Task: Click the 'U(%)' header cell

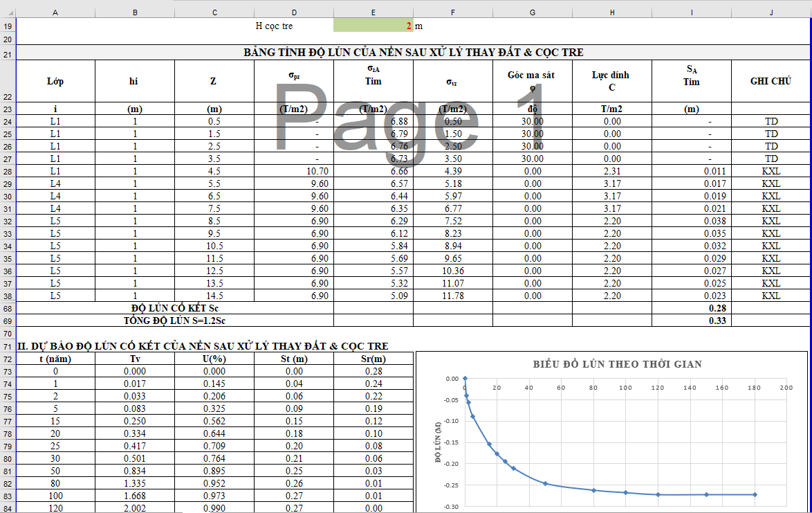Action: click(214, 359)
